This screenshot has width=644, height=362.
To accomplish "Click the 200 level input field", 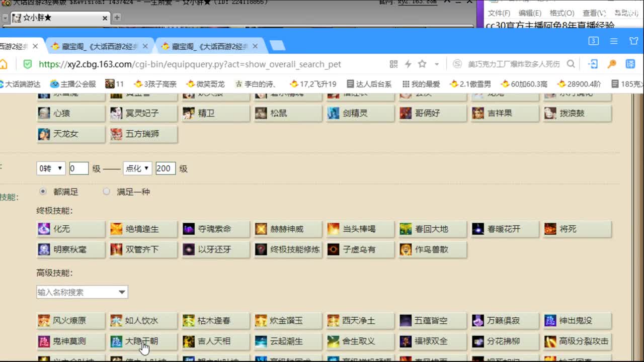I will coord(166,168).
